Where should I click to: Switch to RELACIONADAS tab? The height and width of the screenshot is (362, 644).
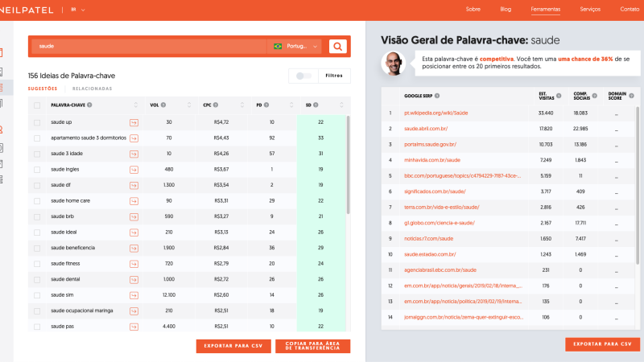click(92, 88)
